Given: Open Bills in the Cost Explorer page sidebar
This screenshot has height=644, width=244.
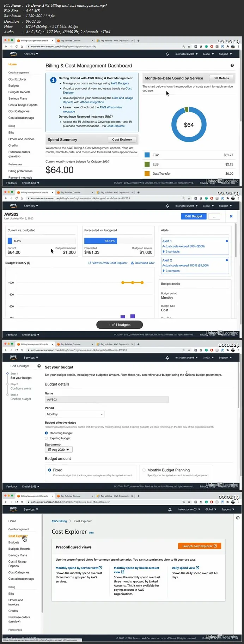Looking at the screenshot, I should pos(11,594).
